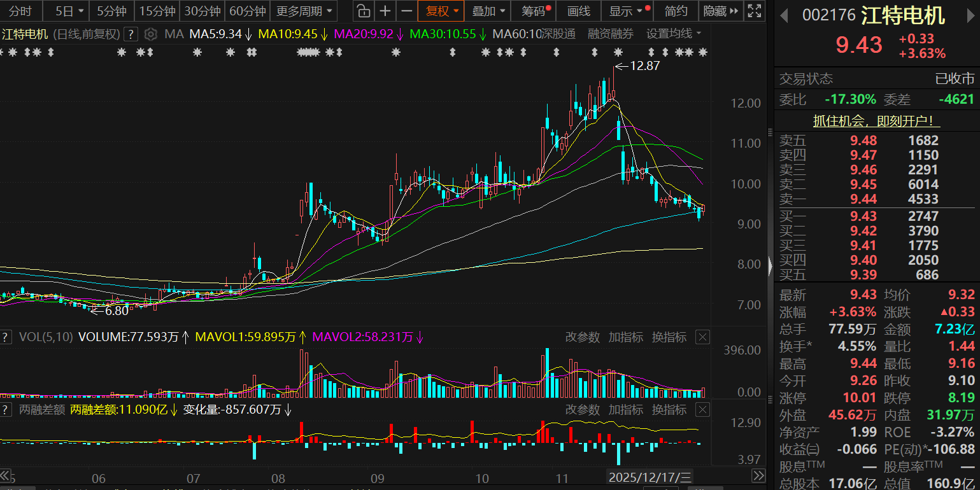
Task: Click help question mark beside 江特电机 title
Action: tap(131, 34)
